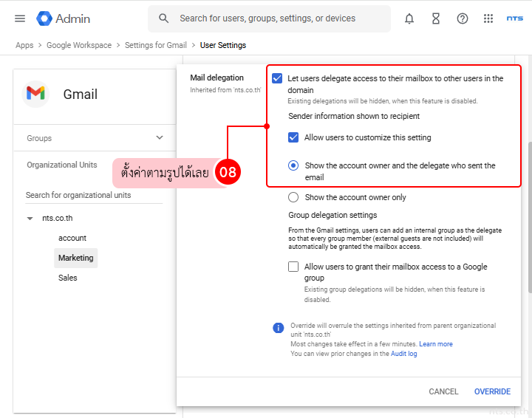Click the Google Admin logo
This screenshot has width=532, height=418.
pyautogui.click(x=63, y=18)
